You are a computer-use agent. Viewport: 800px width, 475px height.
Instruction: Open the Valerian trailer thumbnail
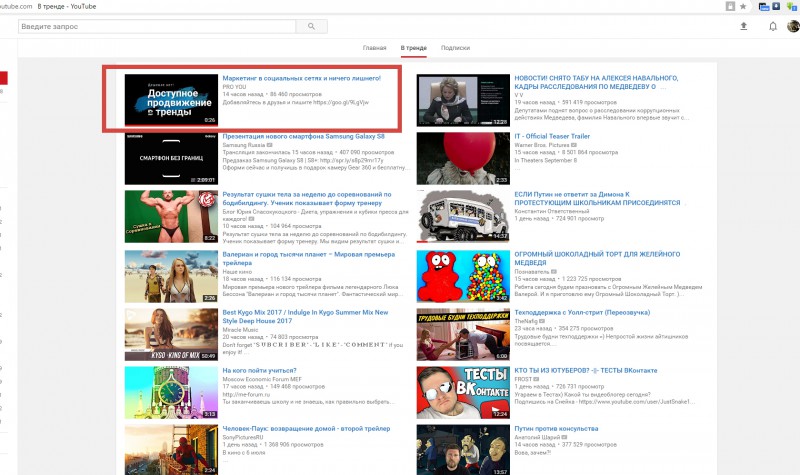click(x=171, y=276)
